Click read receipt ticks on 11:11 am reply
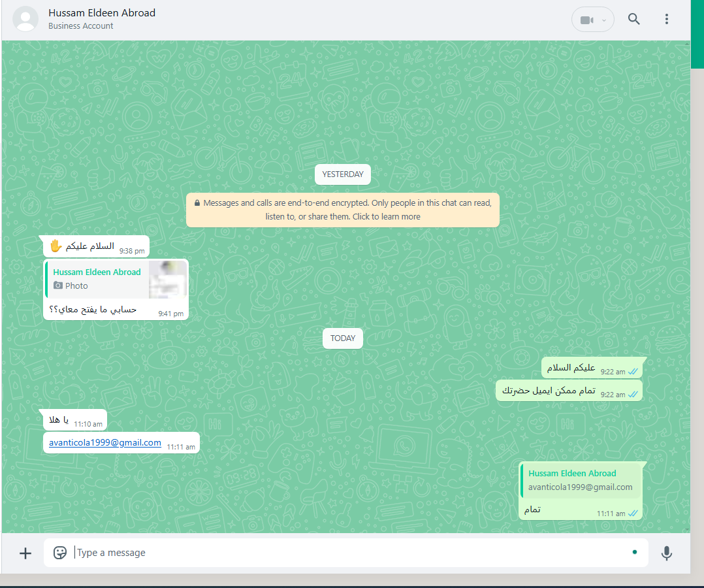 pos(633,514)
